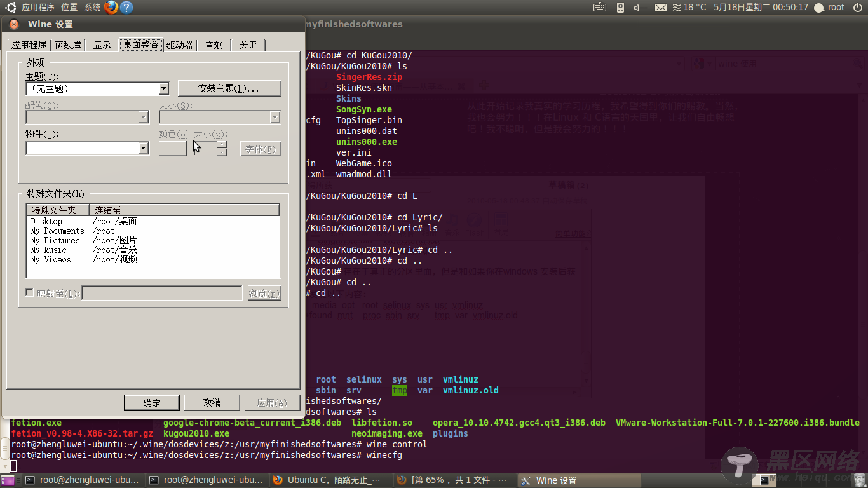Click the 颜色 color swatch
Screen dimensions: 868x488
tap(172, 148)
